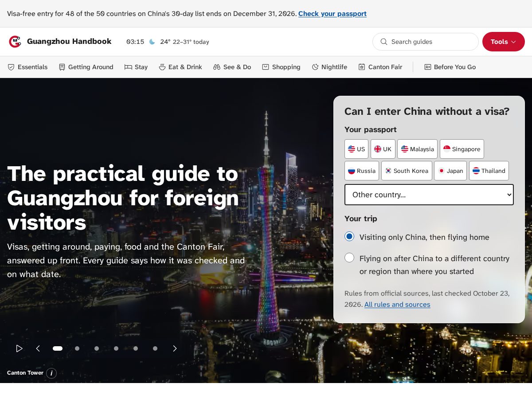The width and height of the screenshot is (532, 399).
Task: Pick the South Korea passport option
Action: click(x=407, y=171)
